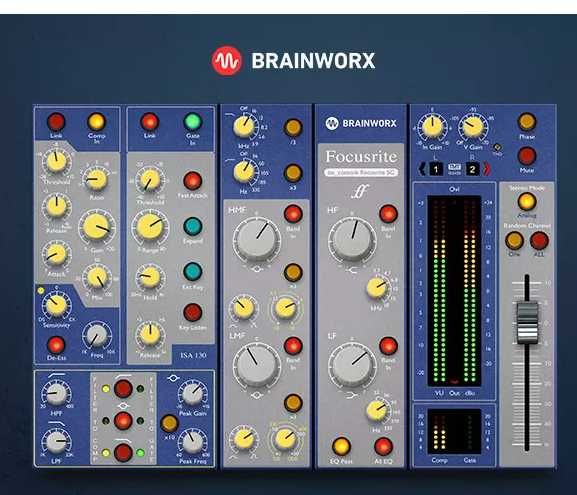Click the large HMF gain knob
Screen dimensions: 577x495
(x=256, y=240)
